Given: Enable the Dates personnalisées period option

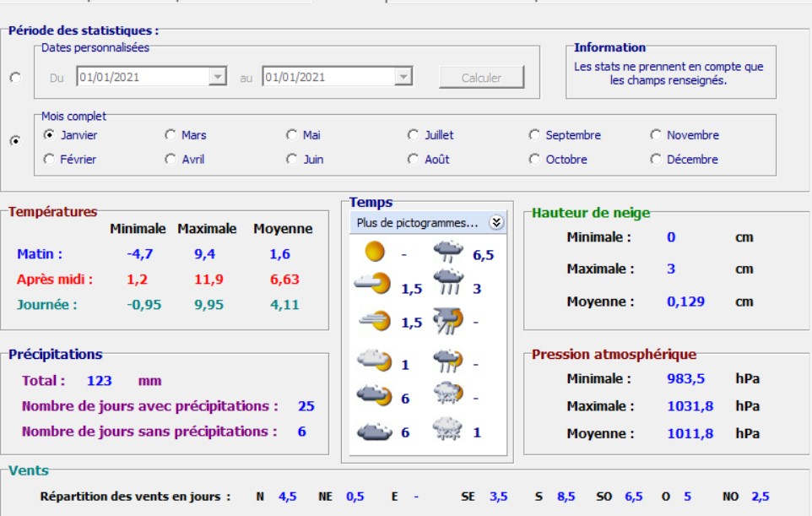Looking at the screenshot, I should (15, 78).
